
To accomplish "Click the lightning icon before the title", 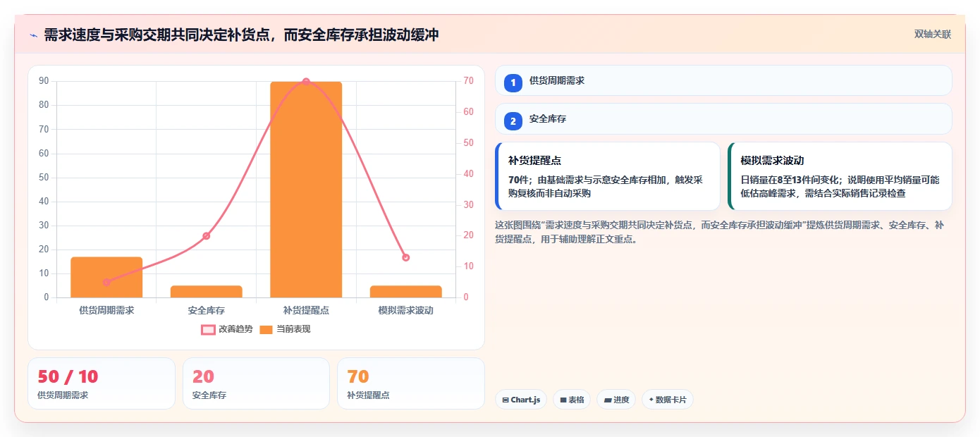I will point(33,35).
